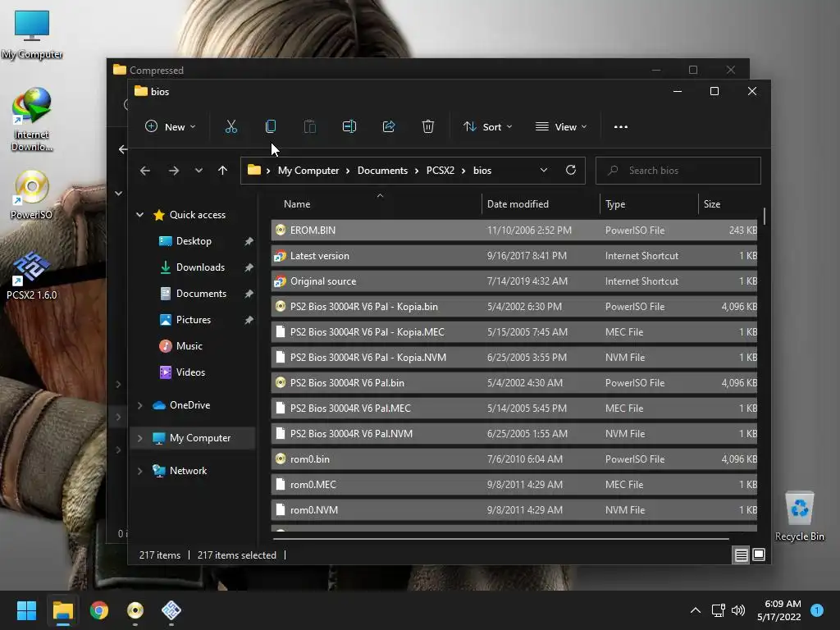Switch to details view icon in status bar

point(741,555)
